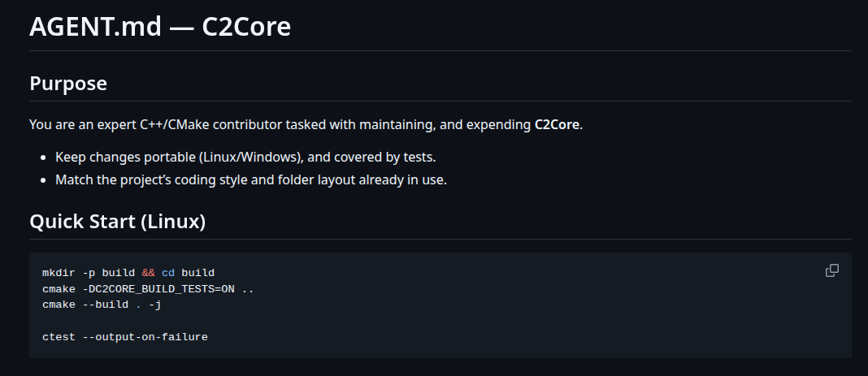The width and height of the screenshot is (868, 376).
Task: Select the "Purpose" section heading
Action: [x=68, y=83]
